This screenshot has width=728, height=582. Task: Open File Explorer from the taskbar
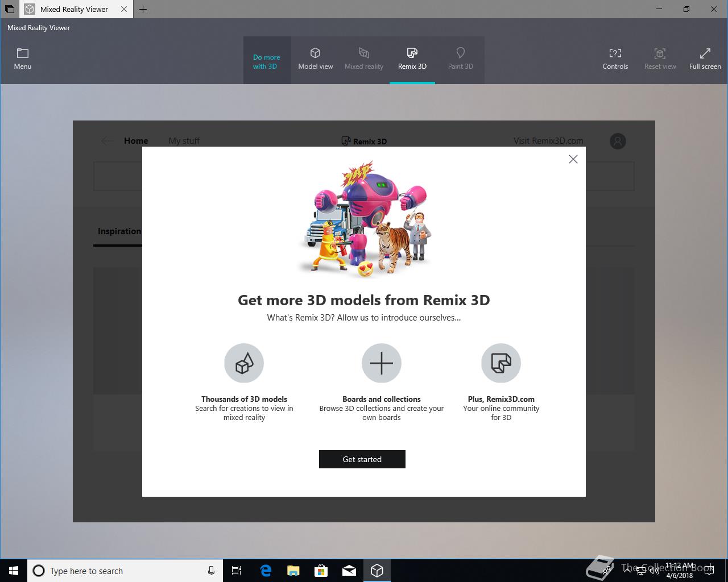(x=293, y=571)
